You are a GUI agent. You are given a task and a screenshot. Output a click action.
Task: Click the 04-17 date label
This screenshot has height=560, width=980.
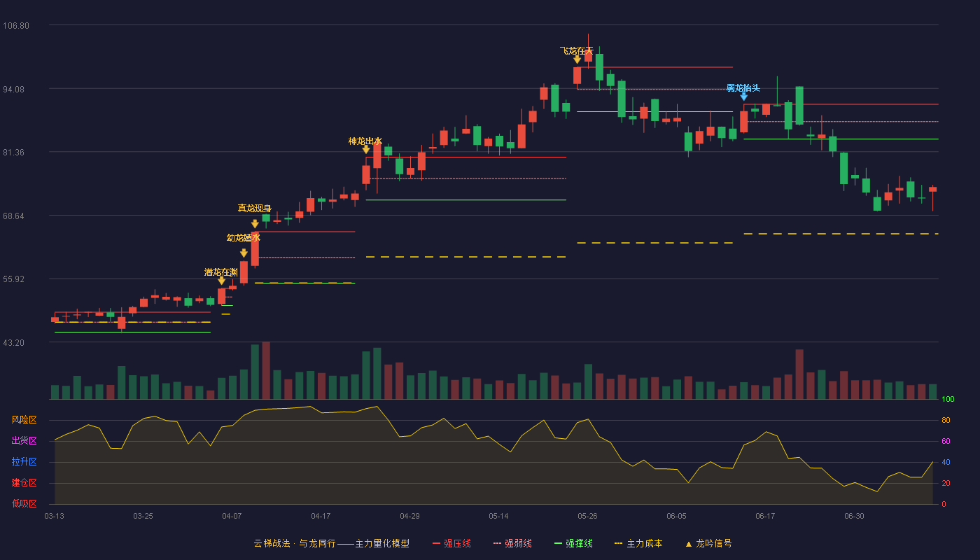pos(321,516)
